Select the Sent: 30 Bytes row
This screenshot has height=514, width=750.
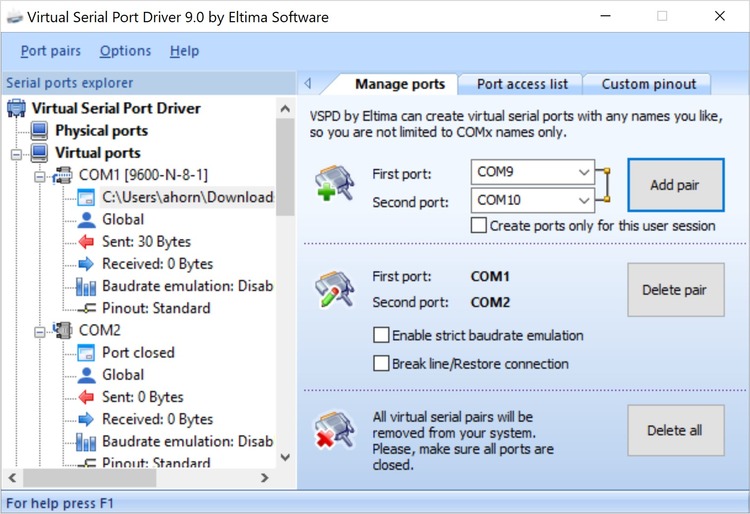[146, 242]
